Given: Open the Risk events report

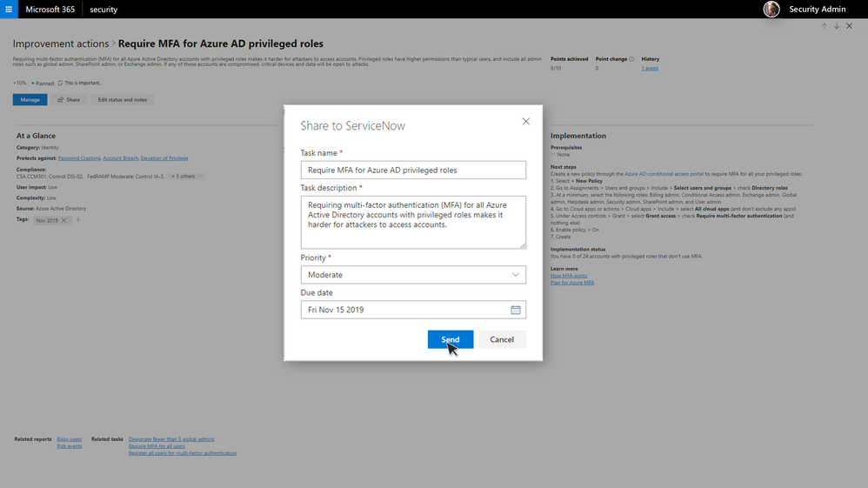Looking at the screenshot, I should pos(70,446).
